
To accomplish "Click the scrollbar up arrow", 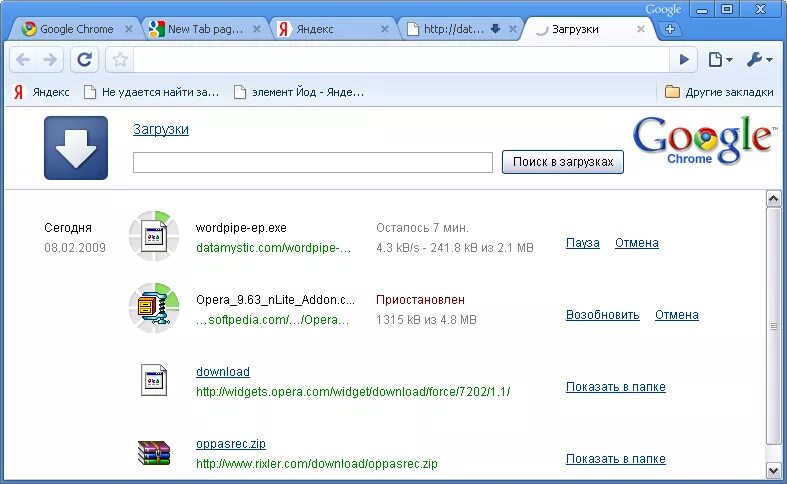I will (x=773, y=199).
